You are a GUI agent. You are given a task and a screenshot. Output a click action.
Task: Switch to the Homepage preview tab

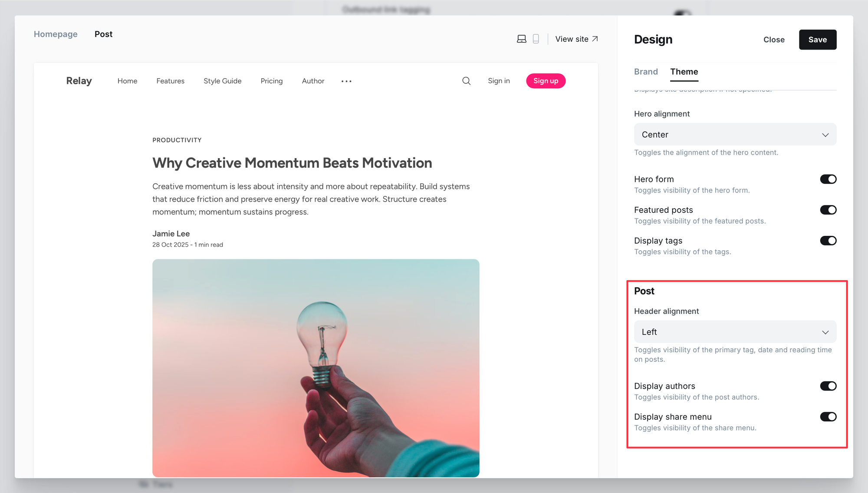[56, 34]
